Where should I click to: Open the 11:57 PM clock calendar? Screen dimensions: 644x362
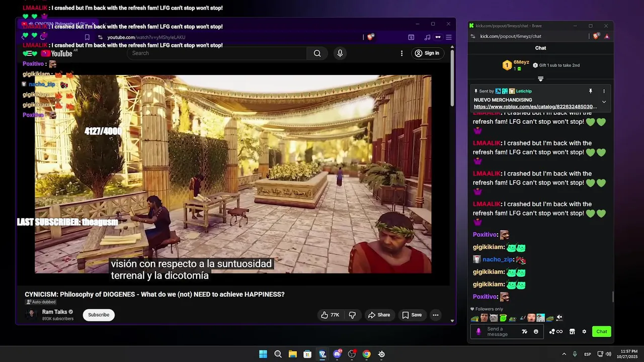(x=627, y=354)
